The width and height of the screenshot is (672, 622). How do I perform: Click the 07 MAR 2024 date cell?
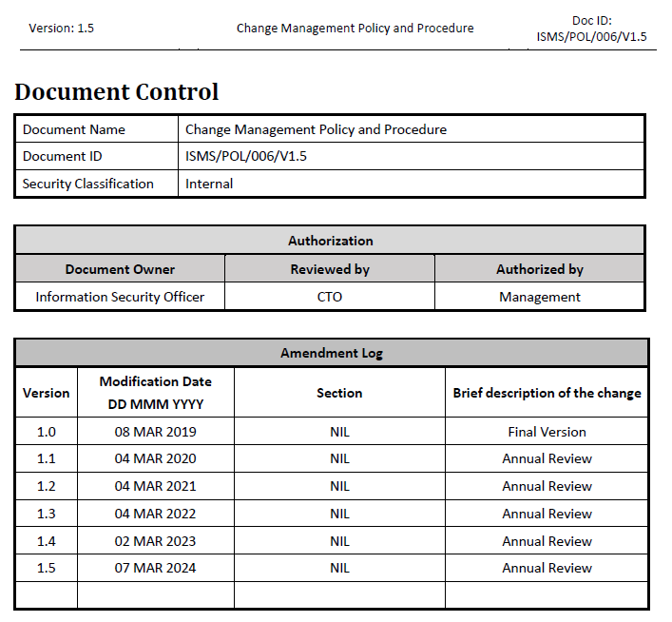[x=156, y=568]
